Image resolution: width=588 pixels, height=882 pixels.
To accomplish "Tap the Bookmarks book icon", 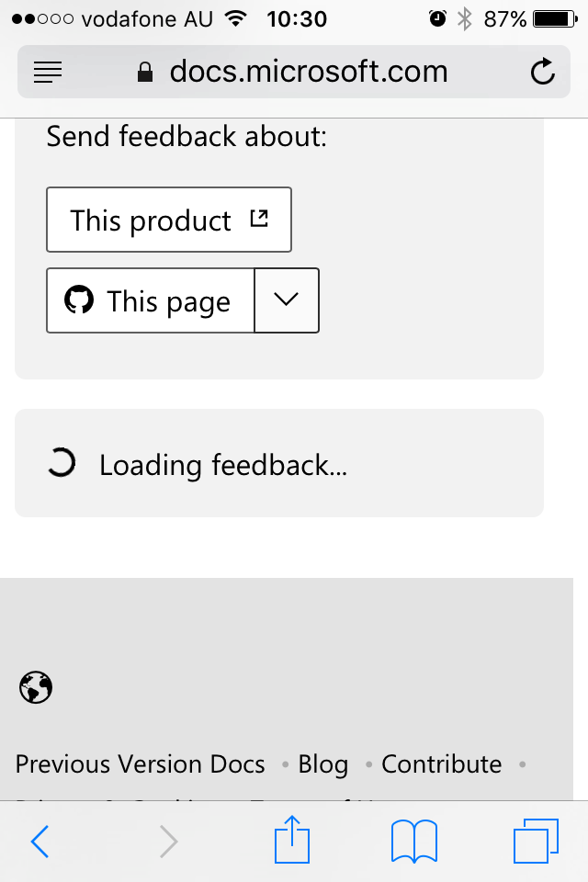I will tap(413, 840).
